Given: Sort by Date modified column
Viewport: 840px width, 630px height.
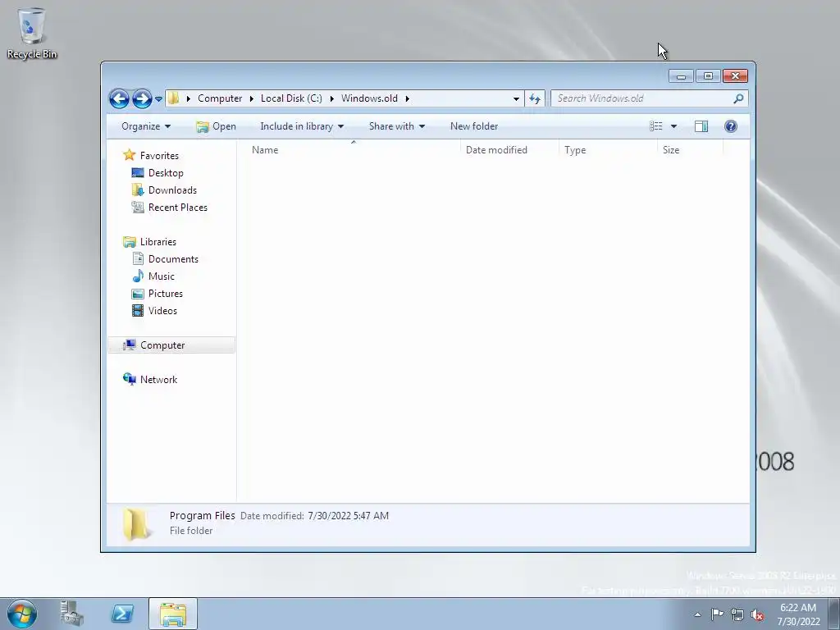Looking at the screenshot, I should tap(510, 150).
